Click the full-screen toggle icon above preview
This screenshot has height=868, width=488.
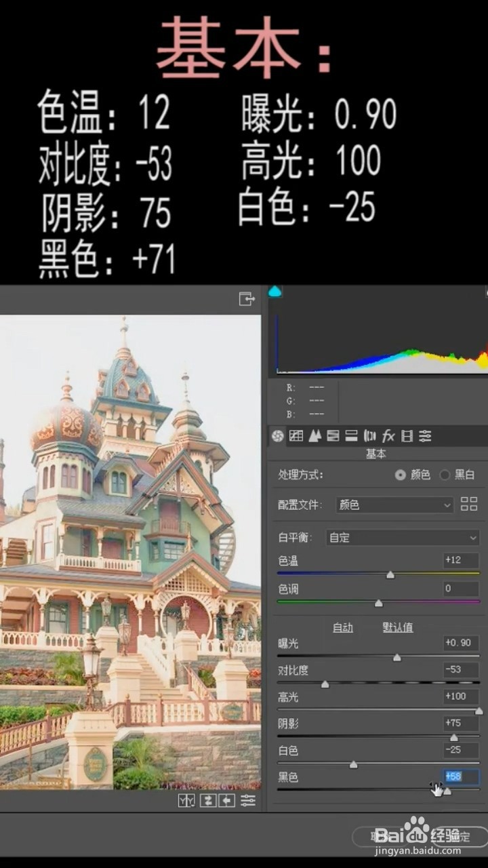[247, 298]
